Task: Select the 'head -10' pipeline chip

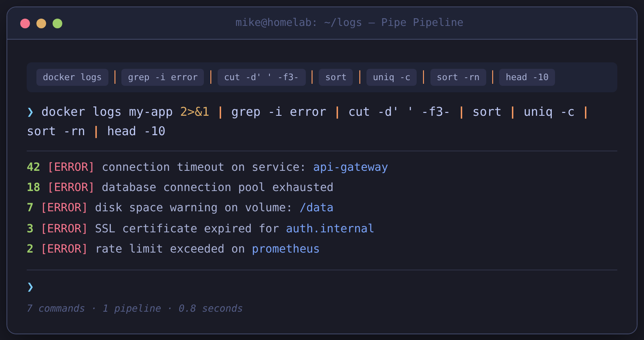Action: tap(527, 77)
